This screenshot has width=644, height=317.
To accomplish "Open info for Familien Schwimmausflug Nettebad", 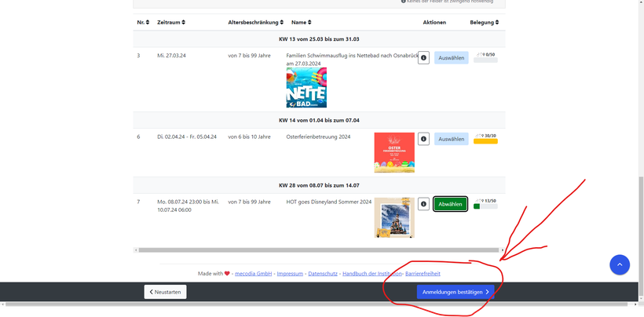I will (423, 58).
